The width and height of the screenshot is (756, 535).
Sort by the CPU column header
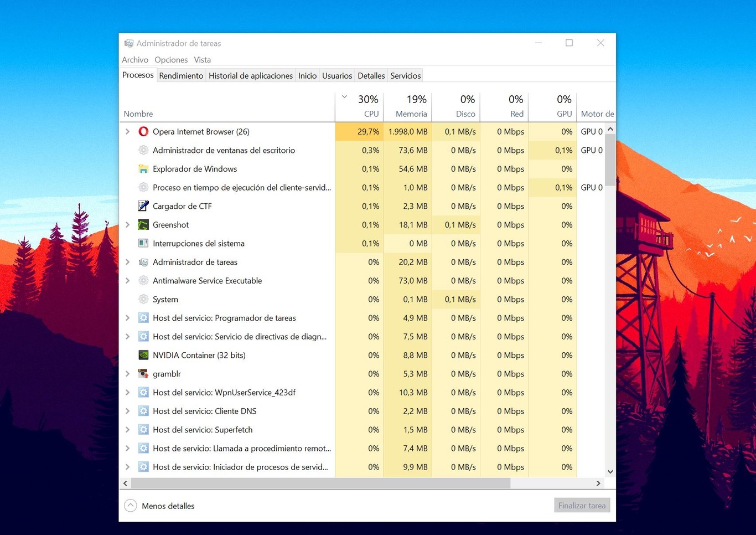point(359,107)
